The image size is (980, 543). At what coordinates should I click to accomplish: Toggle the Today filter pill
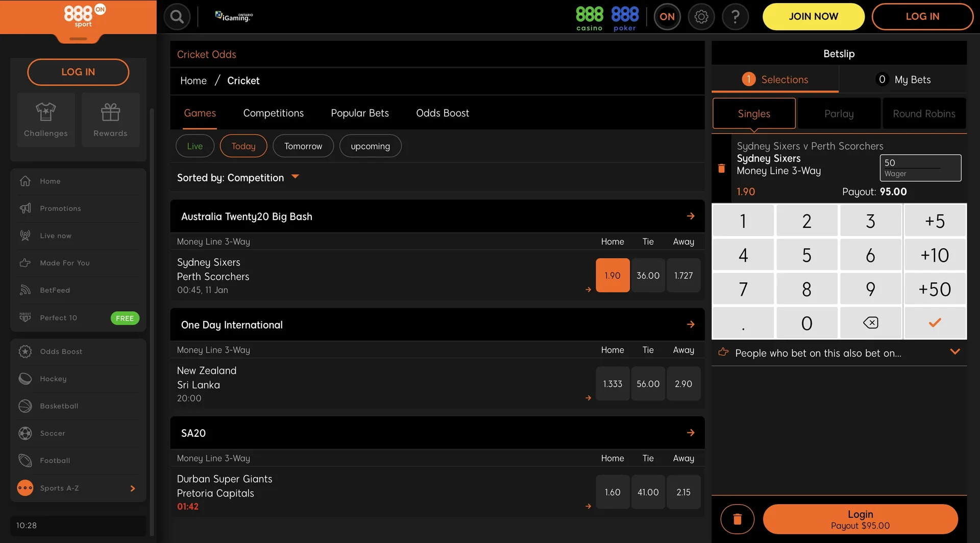point(243,146)
